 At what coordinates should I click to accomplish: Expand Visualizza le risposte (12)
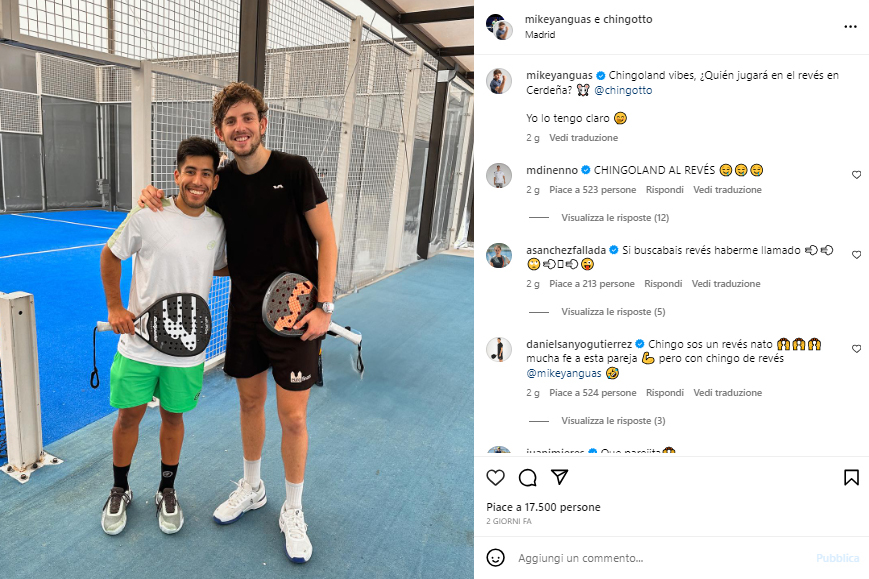615,218
